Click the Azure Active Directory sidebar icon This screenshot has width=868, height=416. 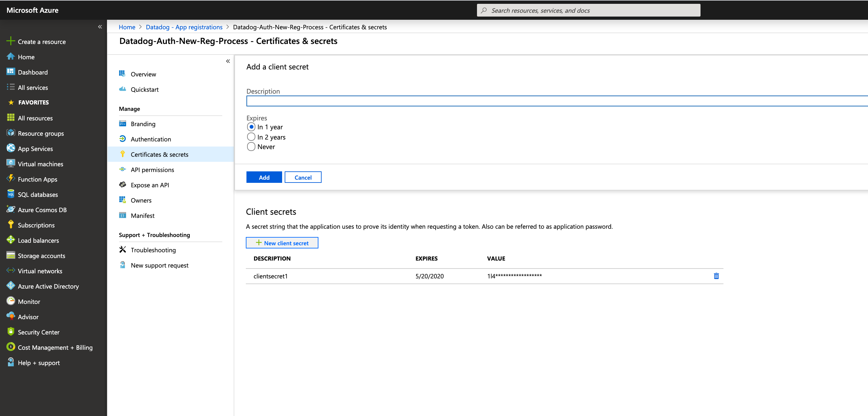(x=11, y=286)
